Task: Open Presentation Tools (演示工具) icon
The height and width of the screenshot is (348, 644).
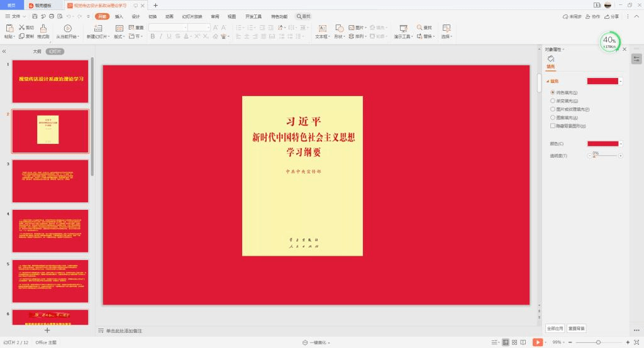Action: click(x=402, y=28)
